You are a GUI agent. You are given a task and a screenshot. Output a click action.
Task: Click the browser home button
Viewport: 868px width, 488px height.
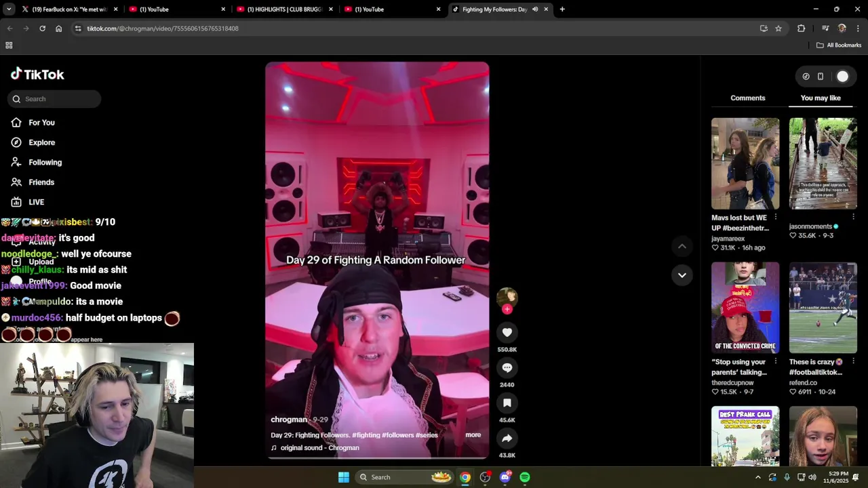[58, 28]
